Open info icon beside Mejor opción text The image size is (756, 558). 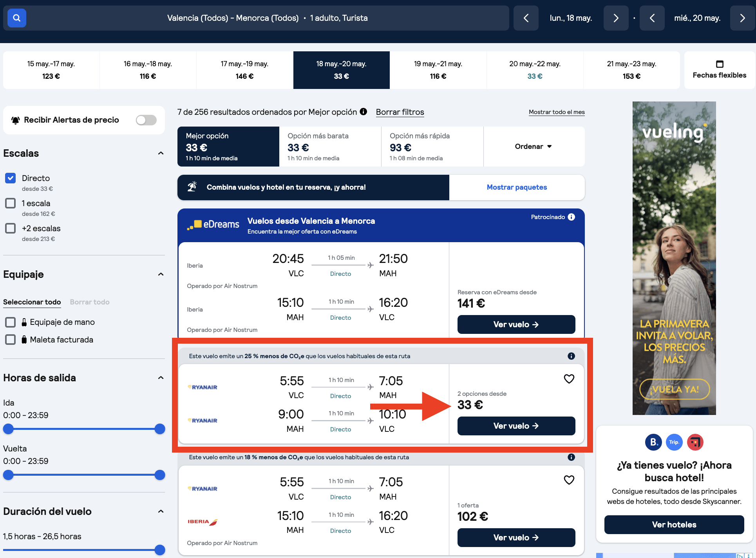click(364, 112)
